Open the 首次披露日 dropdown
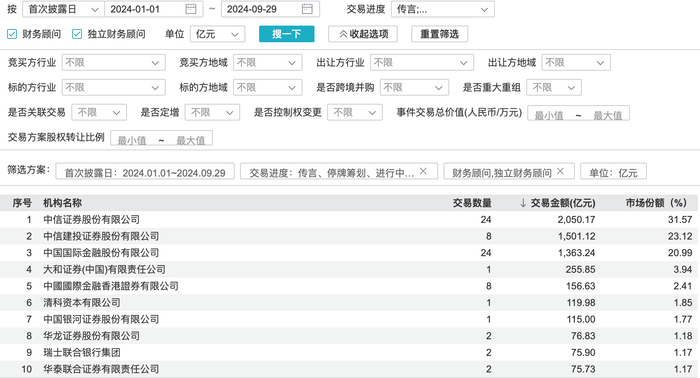 click(x=63, y=9)
